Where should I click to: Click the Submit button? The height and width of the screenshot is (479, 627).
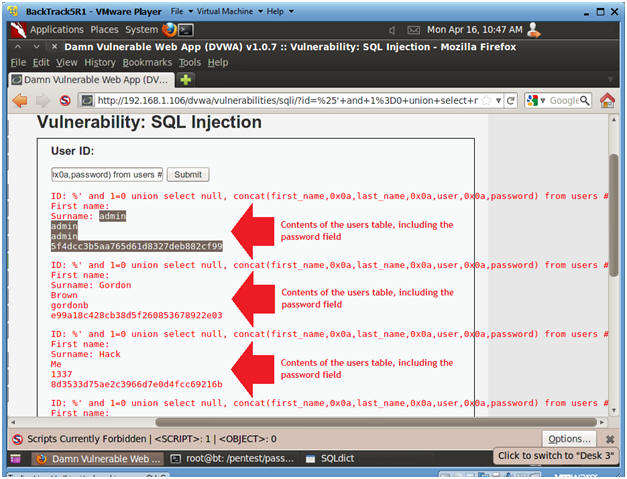coord(188,175)
